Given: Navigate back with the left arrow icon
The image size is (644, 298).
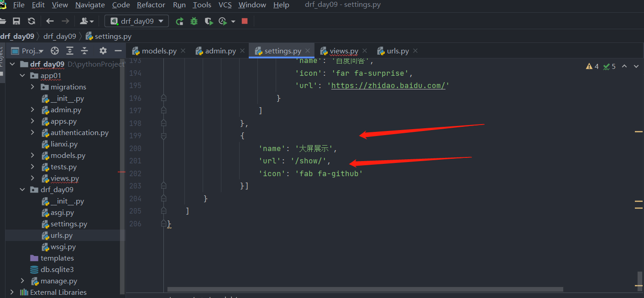Looking at the screenshot, I should 50,21.
